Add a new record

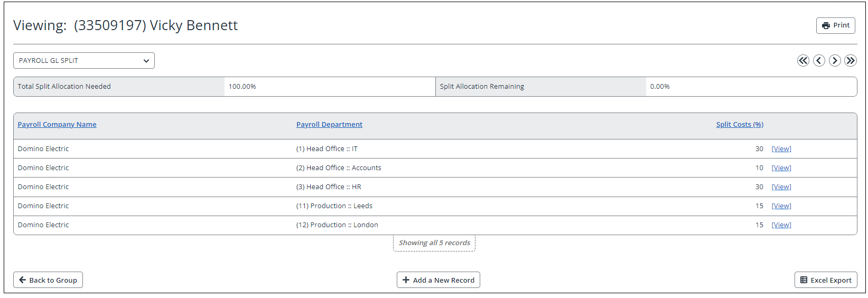(x=438, y=280)
